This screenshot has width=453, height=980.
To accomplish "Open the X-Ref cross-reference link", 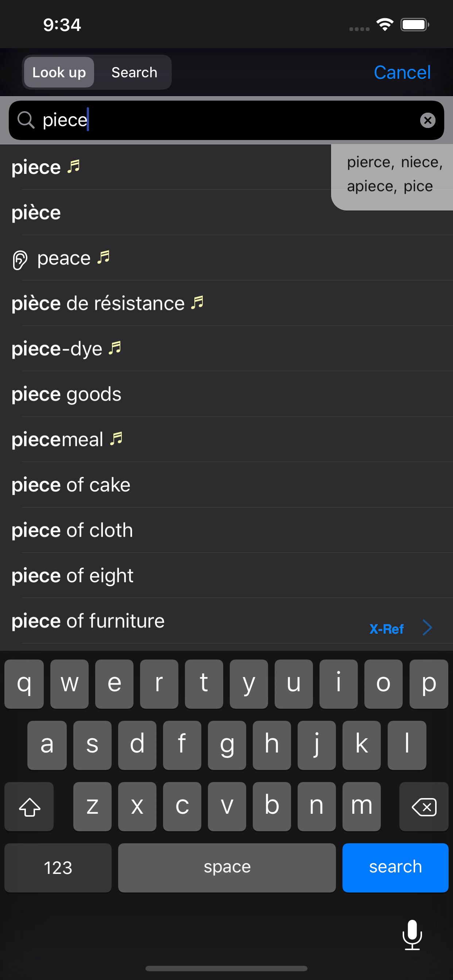I will click(386, 629).
